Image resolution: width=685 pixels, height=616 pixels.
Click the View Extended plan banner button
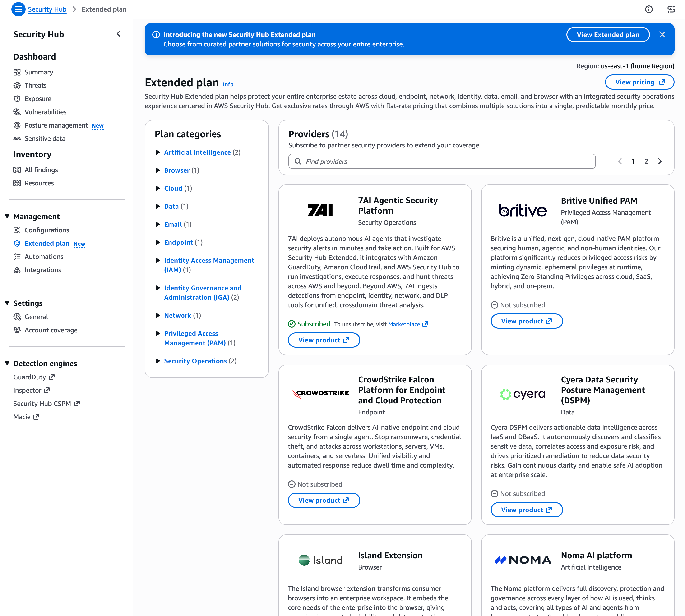pos(608,35)
